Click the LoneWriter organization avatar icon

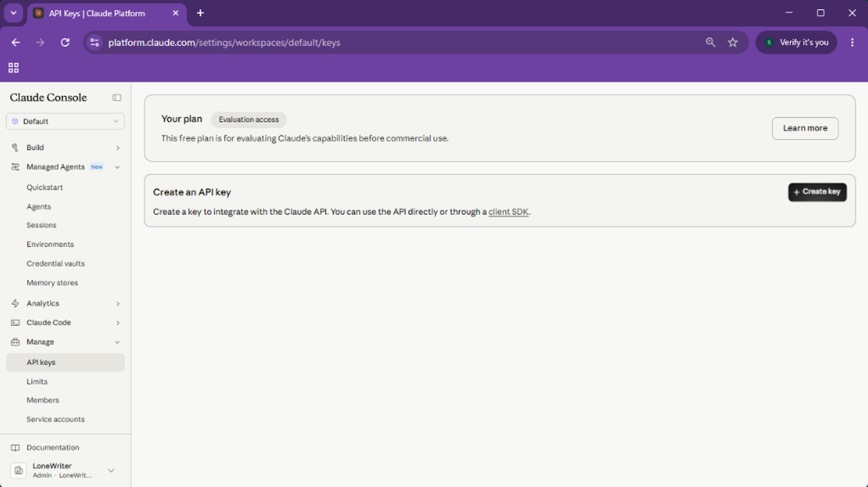[19, 470]
